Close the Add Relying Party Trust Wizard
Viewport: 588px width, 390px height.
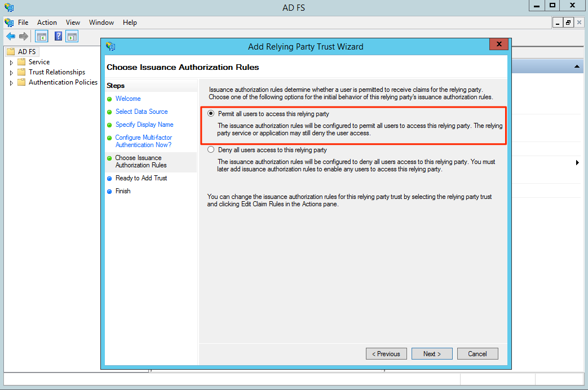[499, 45]
